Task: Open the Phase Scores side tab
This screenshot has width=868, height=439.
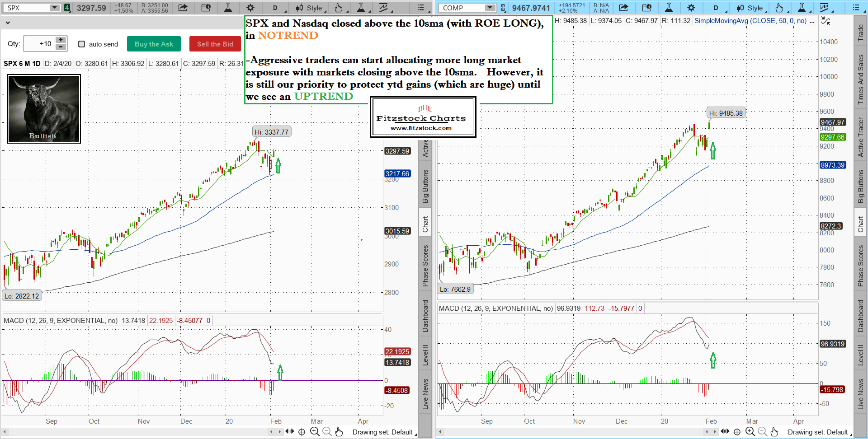Action: [x=425, y=266]
